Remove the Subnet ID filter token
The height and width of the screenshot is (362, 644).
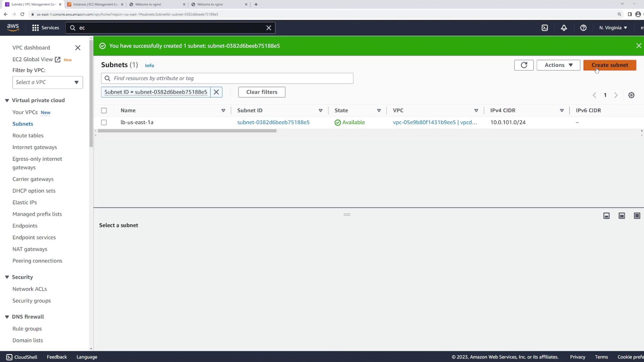[216, 92]
